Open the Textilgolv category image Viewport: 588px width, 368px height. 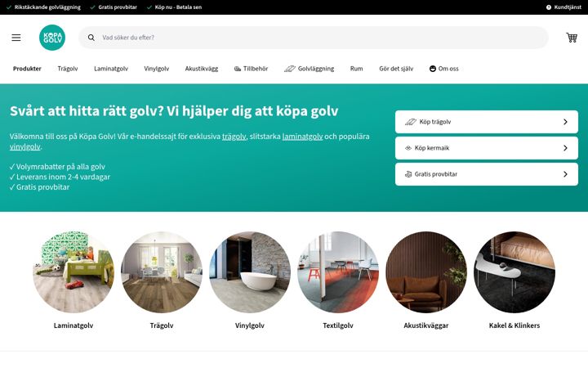pos(338,272)
